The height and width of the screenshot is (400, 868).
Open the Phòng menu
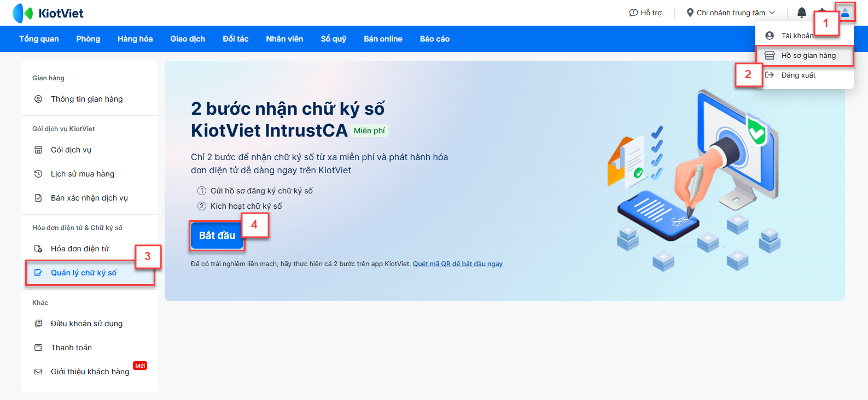coord(88,39)
